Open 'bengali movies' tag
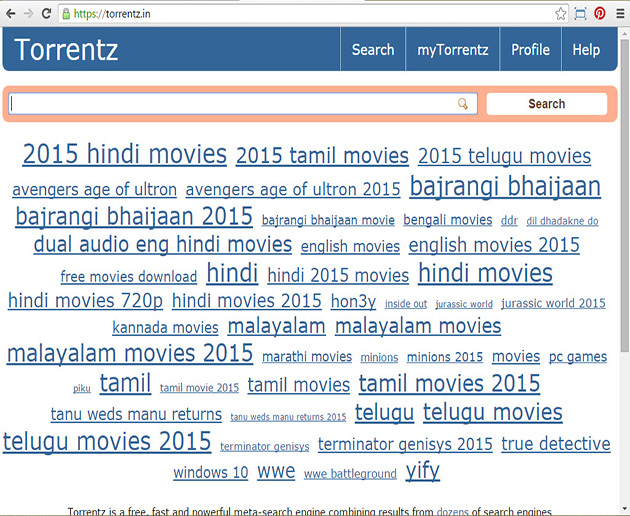The width and height of the screenshot is (630, 516). click(448, 220)
